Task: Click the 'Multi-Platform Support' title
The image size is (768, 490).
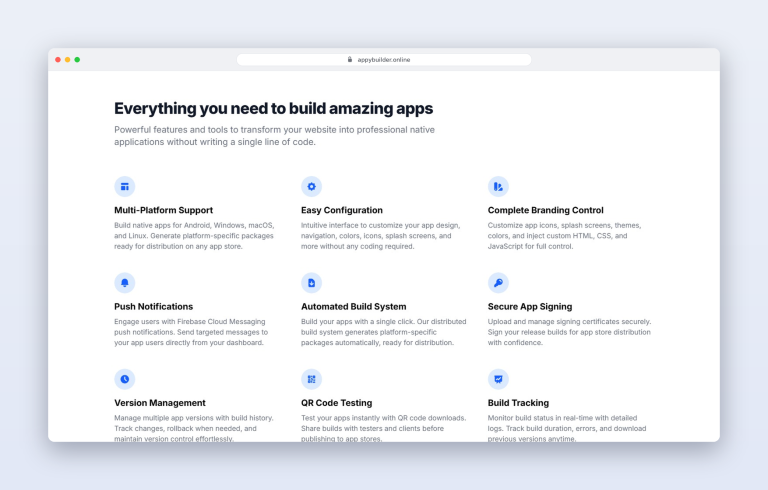Action: pos(164,210)
